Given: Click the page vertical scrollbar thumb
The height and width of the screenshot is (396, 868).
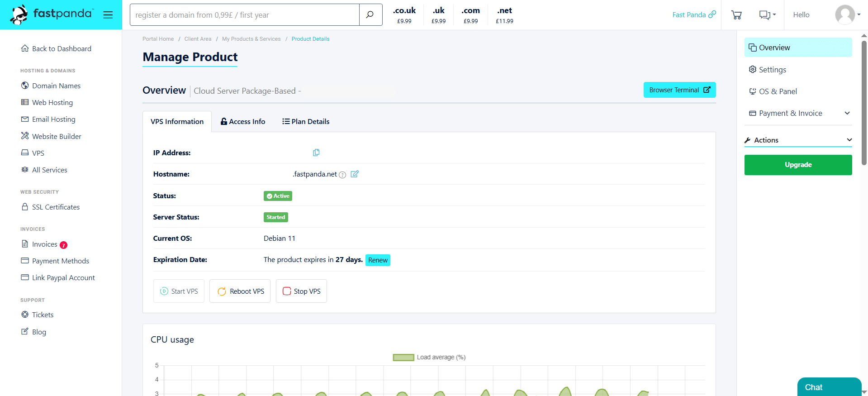Looking at the screenshot, I should (864, 102).
